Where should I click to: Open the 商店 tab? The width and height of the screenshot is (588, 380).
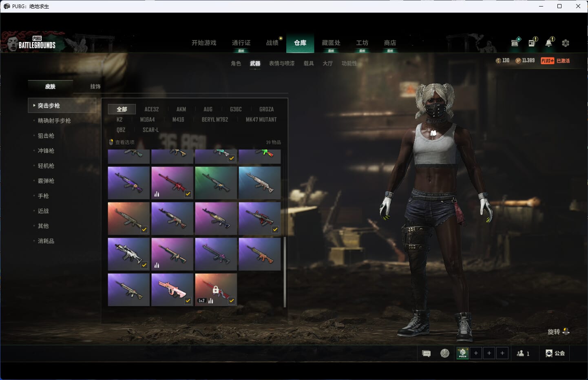[x=390, y=43]
